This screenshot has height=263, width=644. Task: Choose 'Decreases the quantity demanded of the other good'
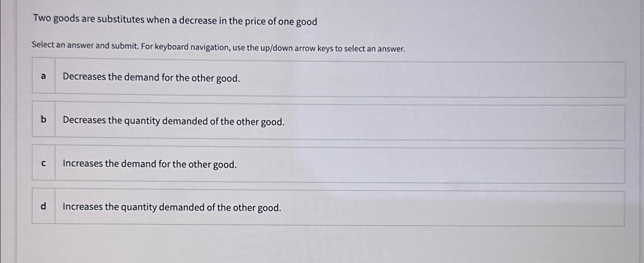pyautogui.click(x=173, y=121)
